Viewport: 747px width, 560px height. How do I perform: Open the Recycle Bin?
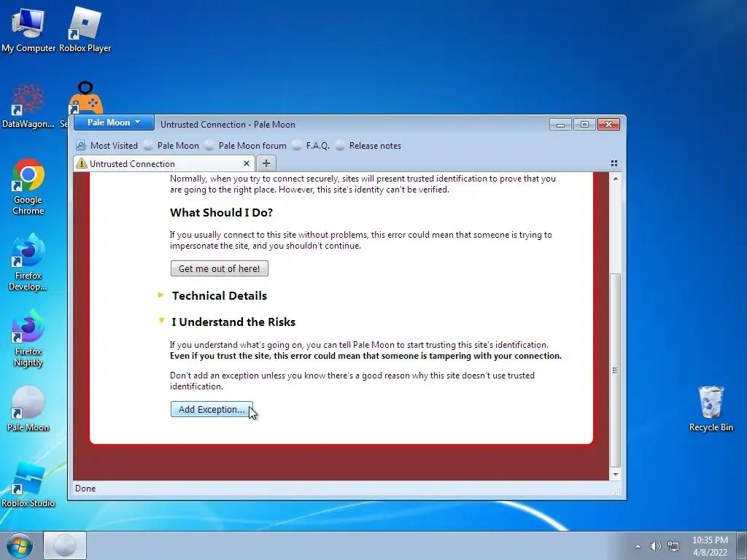coord(711,408)
